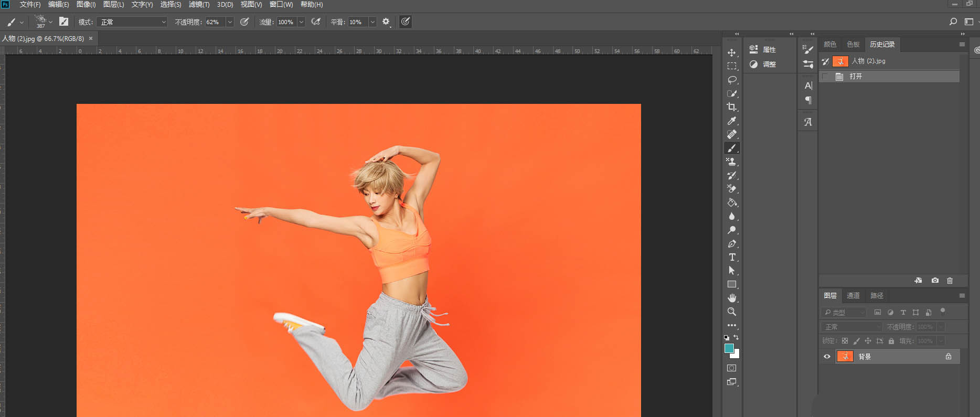The height and width of the screenshot is (417, 980).
Task: Open the 调整 adjustments panel button
Action: click(763, 64)
